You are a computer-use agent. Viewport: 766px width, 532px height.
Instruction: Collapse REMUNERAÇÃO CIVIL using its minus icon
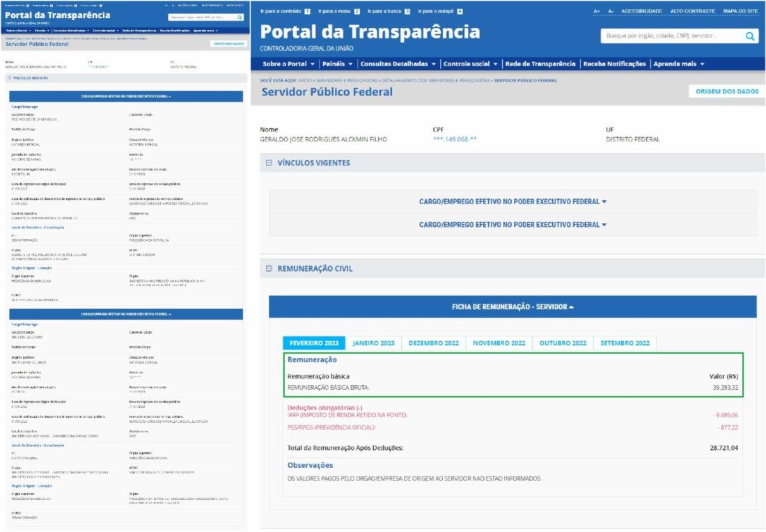(269, 268)
